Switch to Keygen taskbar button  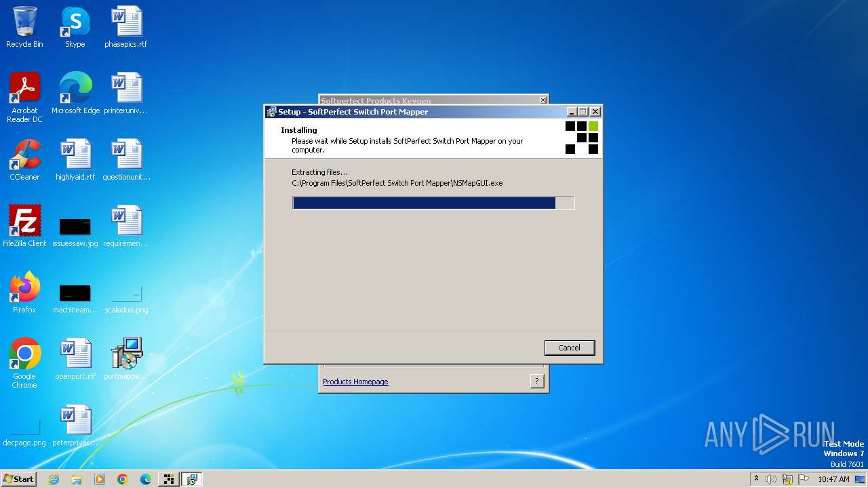coord(168,479)
